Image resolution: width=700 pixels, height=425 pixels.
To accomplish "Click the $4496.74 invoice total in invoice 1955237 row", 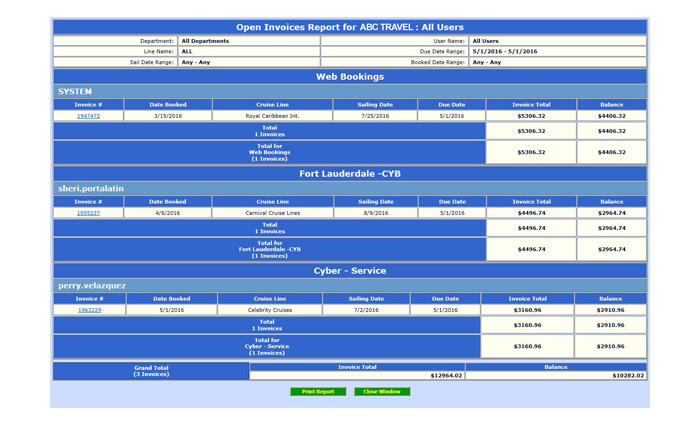I will [531, 213].
